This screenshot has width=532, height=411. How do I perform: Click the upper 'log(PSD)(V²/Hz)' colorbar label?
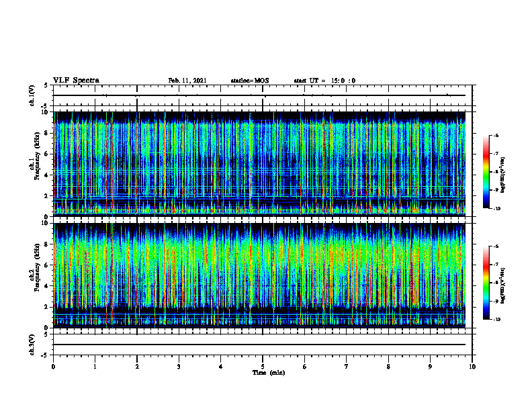click(x=503, y=175)
